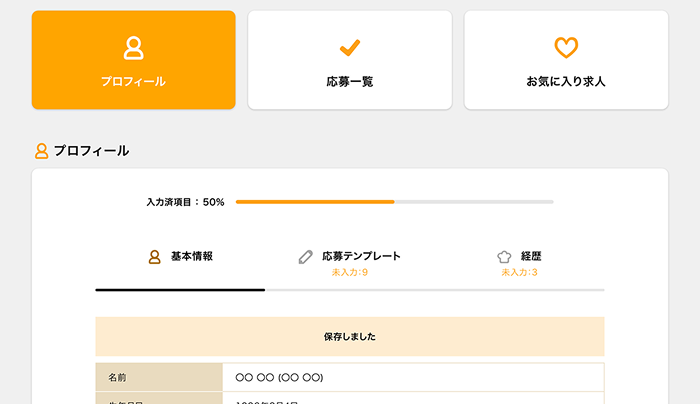The image size is (700, 404).
Task: Click the person icon on the 基本情報 tab
Action: 155,257
